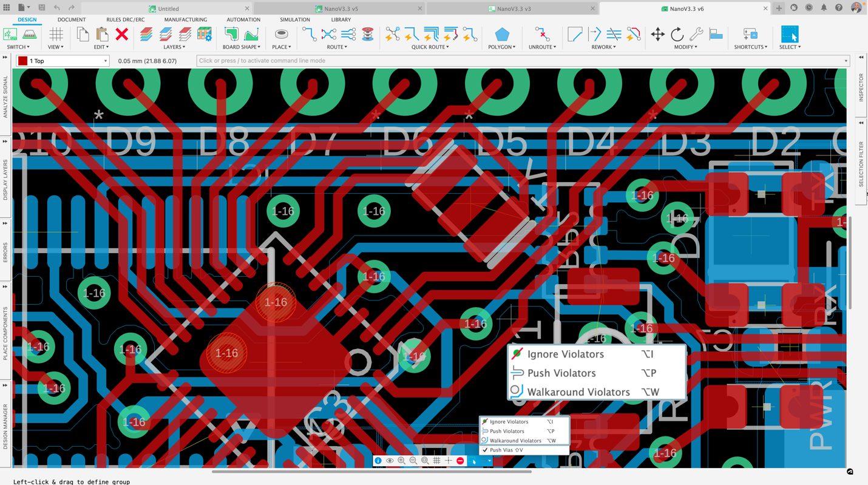868x485 pixels.
Task: Switch to the NanoV3.3 v5 document tab
Action: [x=340, y=8]
